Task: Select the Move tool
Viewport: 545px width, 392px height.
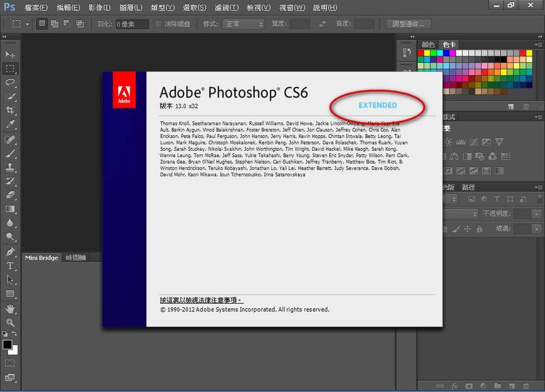Action: 10,55
